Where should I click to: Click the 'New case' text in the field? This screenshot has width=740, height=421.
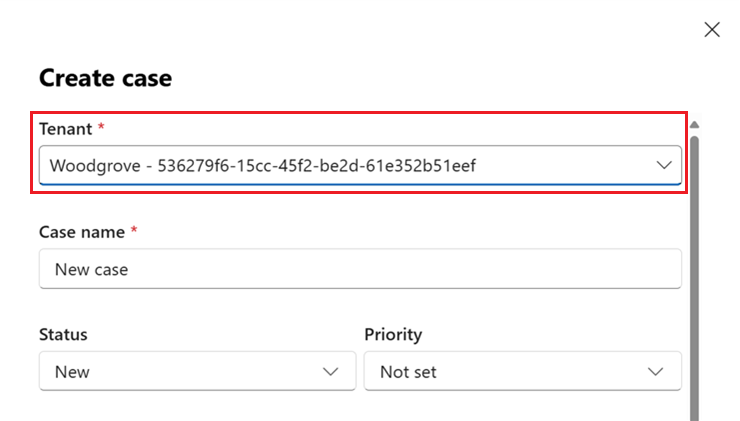[x=91, y=269]
